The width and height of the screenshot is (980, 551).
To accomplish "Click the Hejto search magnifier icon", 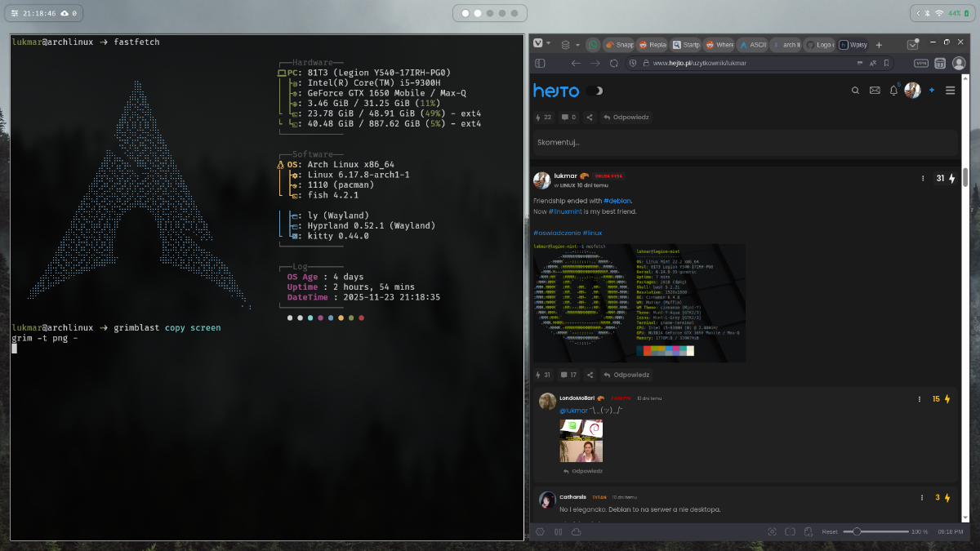I will 855,91.
